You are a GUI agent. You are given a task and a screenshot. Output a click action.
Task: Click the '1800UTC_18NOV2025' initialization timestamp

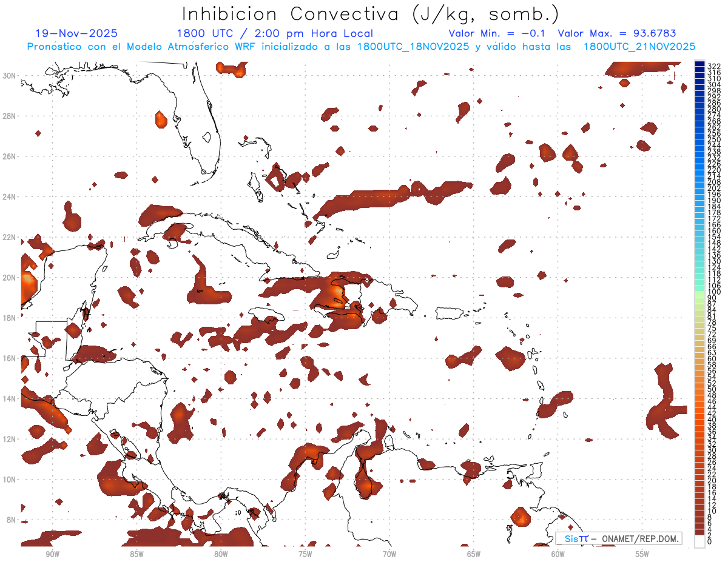pyautogui.click(x=413, y=47)
